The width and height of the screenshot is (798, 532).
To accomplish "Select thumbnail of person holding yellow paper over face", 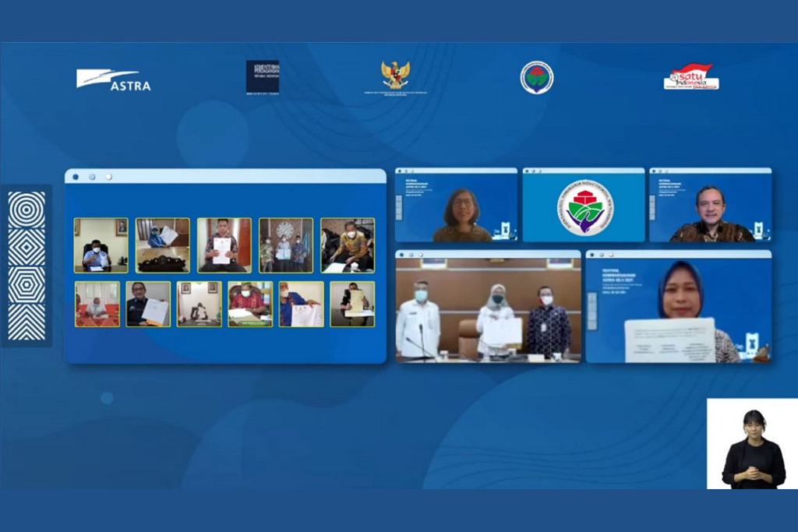I will point(352,304).
